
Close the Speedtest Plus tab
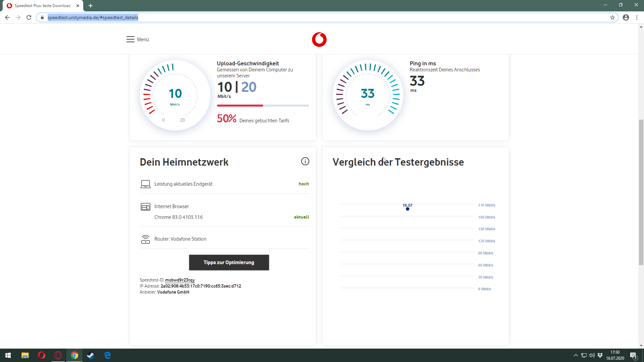78,6
